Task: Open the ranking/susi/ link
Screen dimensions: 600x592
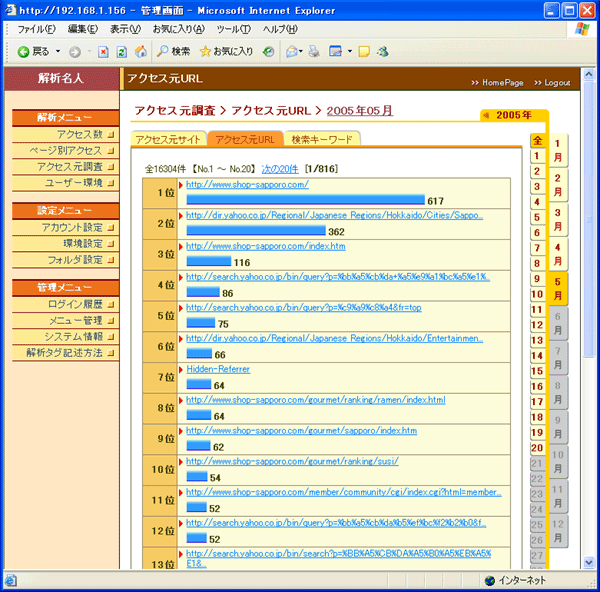Action: pos(292,462)
